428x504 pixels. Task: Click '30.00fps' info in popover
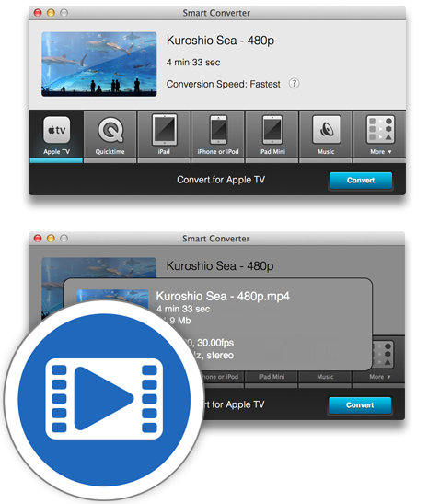point(215,343)
